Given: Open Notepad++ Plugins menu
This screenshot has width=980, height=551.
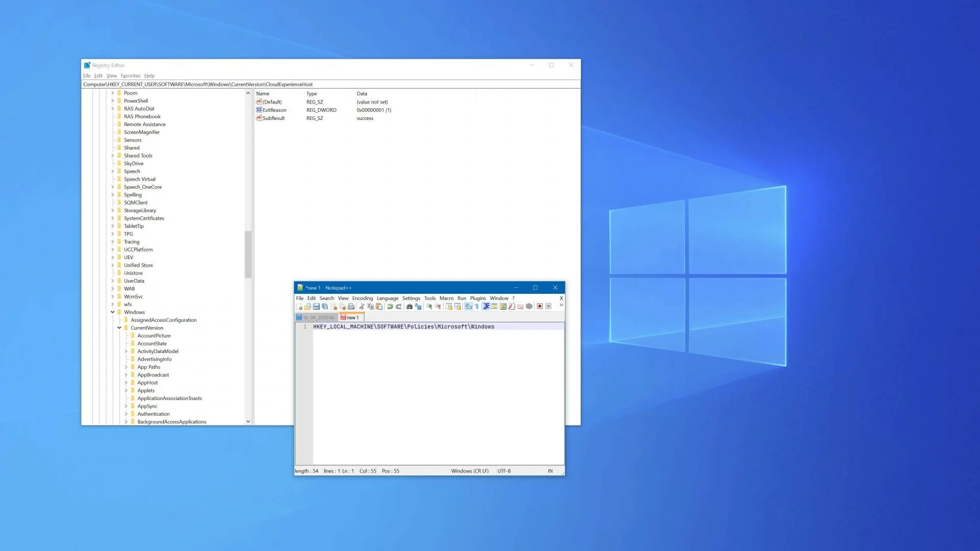Looking at the screenshot, I should click(478, 298).
